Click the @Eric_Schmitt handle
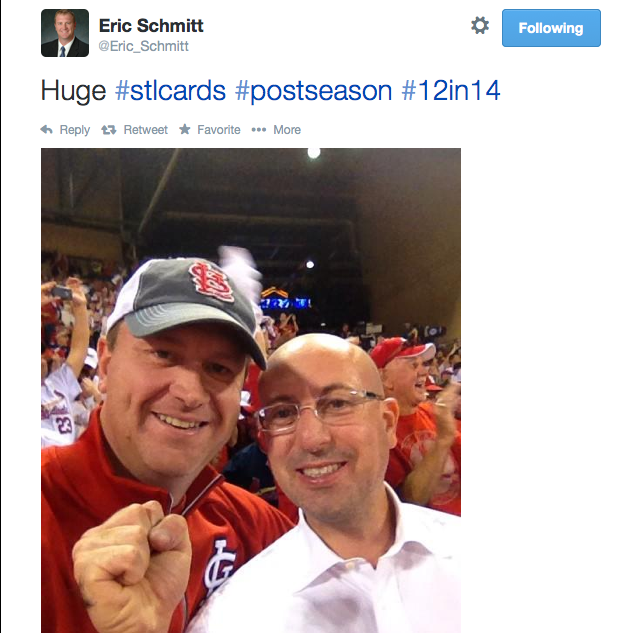 click(143, 46)
